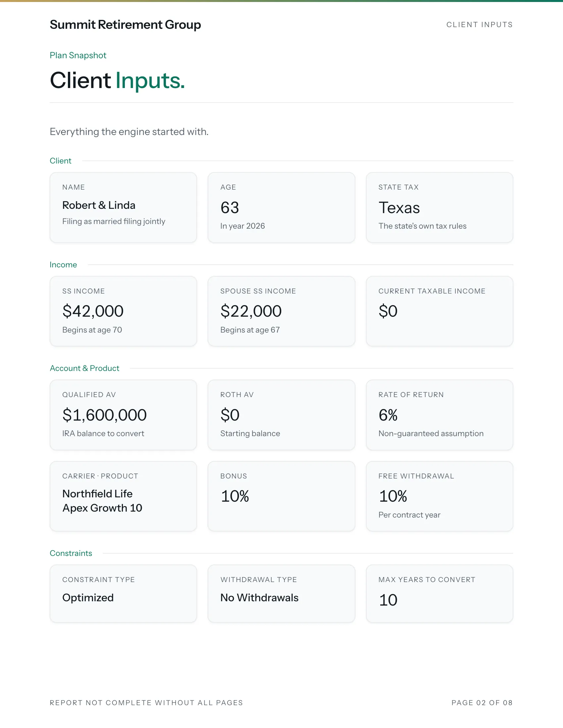The image size is (563, 728).
Task: Select the $1,600,000 qualified AV value
Action: tap(104, 415)
